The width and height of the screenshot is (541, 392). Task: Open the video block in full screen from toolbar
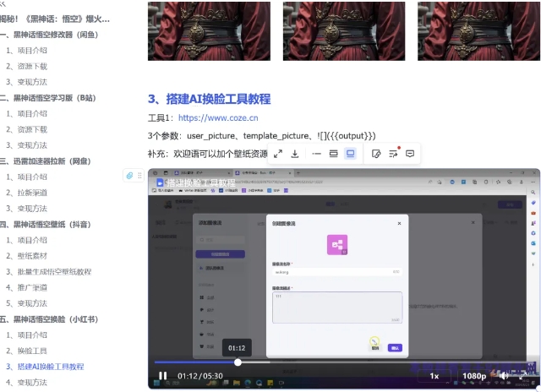tap(278, 154)
